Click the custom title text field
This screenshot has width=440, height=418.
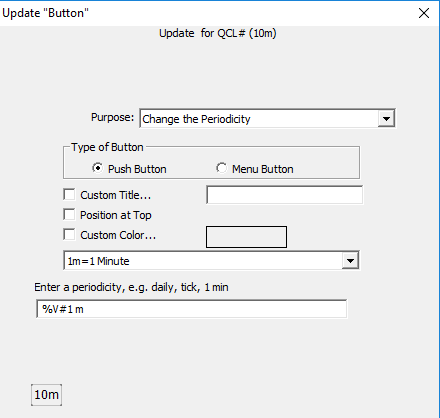tap(284, 195)
